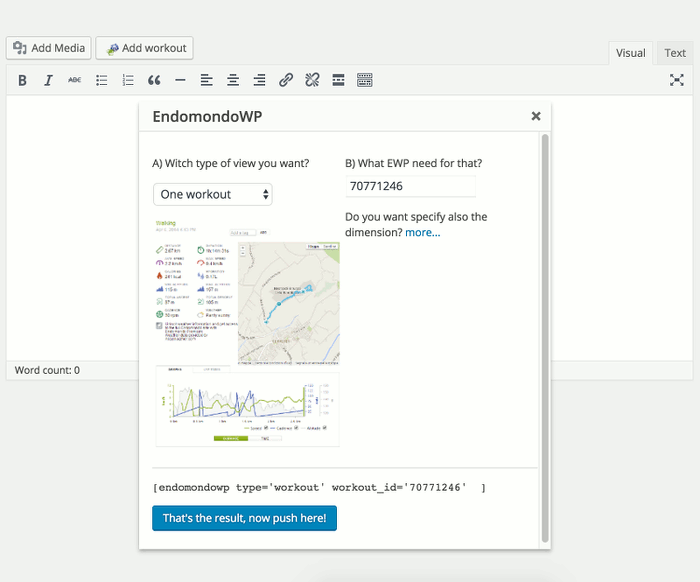700x582 pixels.
Task: Close the EndomondoWP dialog
Action: 536,116
